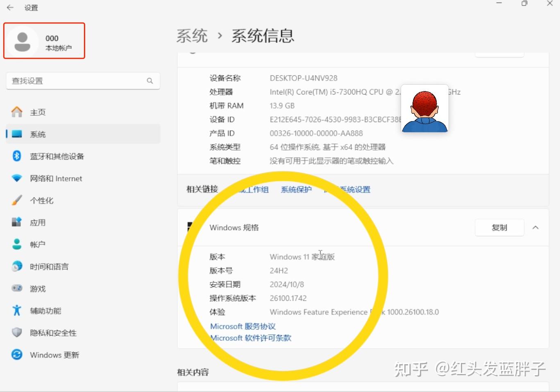Click the 相关链接 label

[x=202, y=189]
